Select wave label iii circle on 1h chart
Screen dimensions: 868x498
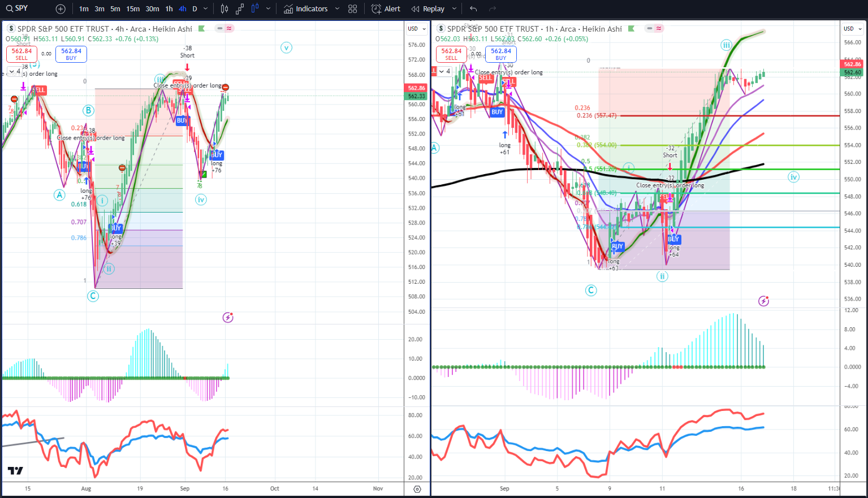tap(726, 45)
